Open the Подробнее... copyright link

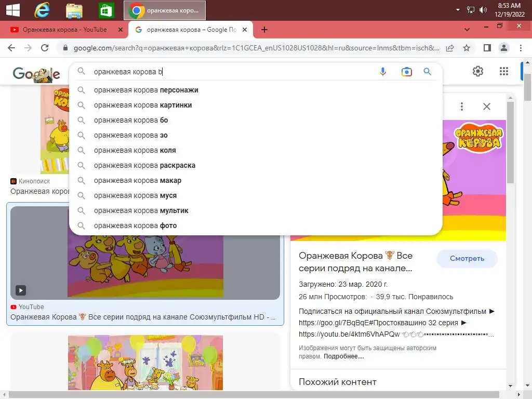[343, 356]
